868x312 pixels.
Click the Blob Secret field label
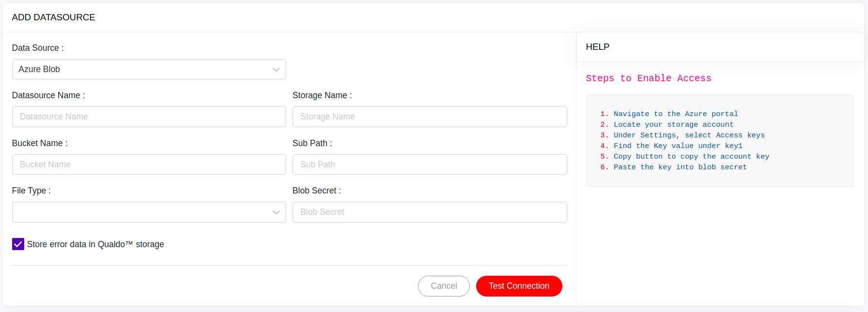tap(316, 191)
